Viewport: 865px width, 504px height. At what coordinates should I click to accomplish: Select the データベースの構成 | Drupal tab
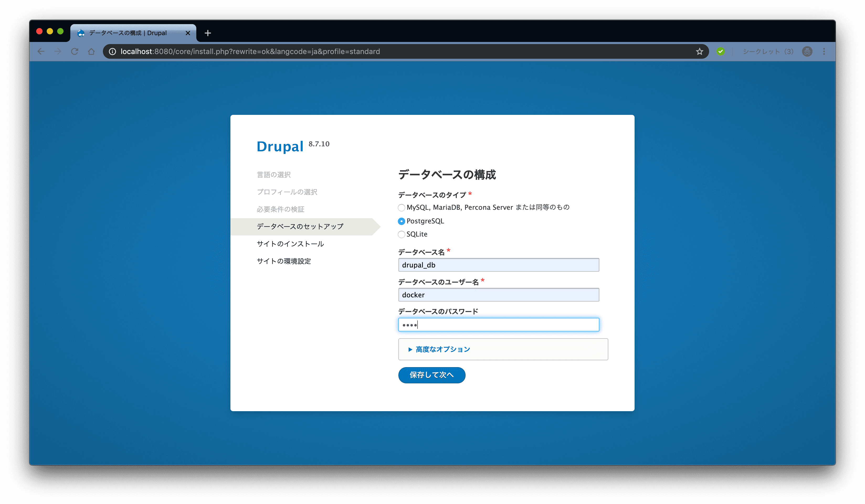click(134, 33)
